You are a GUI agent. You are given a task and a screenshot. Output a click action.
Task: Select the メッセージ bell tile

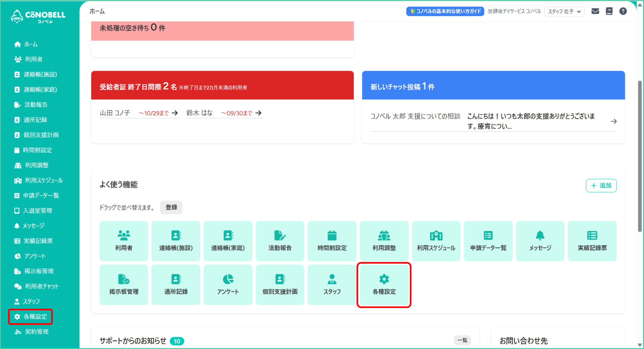click(x=540, y=241)
